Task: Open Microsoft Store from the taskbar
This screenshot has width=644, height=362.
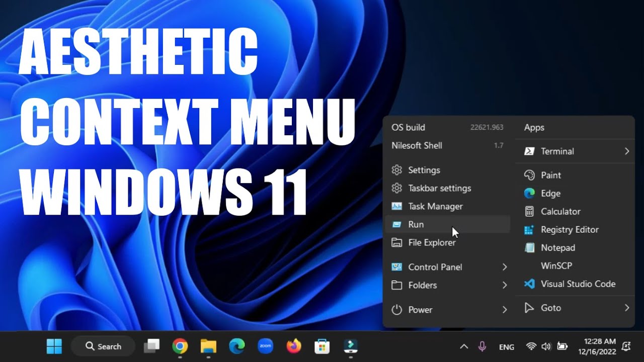Action: [322, 346]
